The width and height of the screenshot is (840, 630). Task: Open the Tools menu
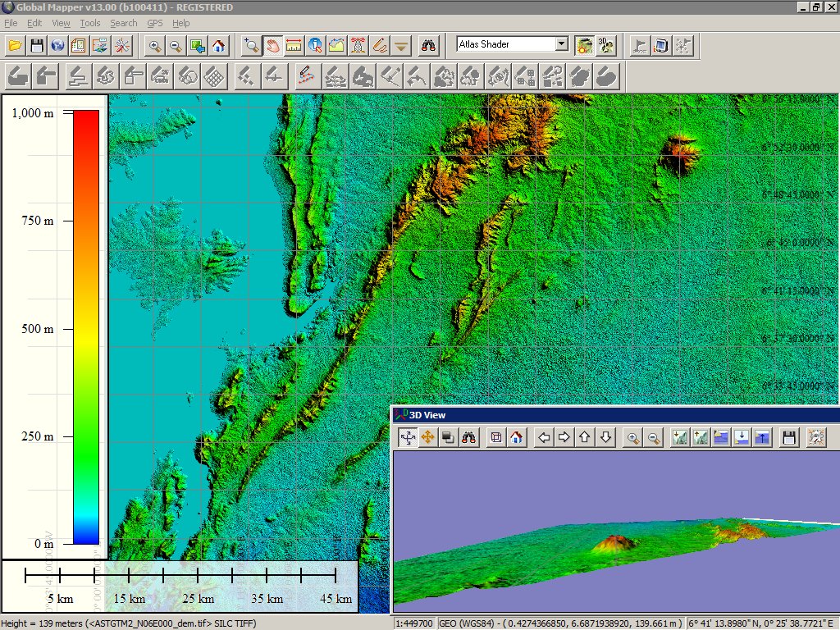click(x=90, y=23)
